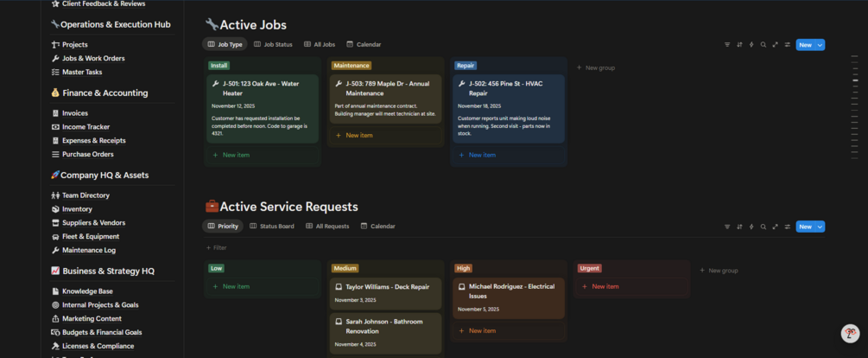Image resolution: width=868 pixels, height=358 pixels.
Task: Open Projects page in sidebar
Action: click(x=75, y=45)
